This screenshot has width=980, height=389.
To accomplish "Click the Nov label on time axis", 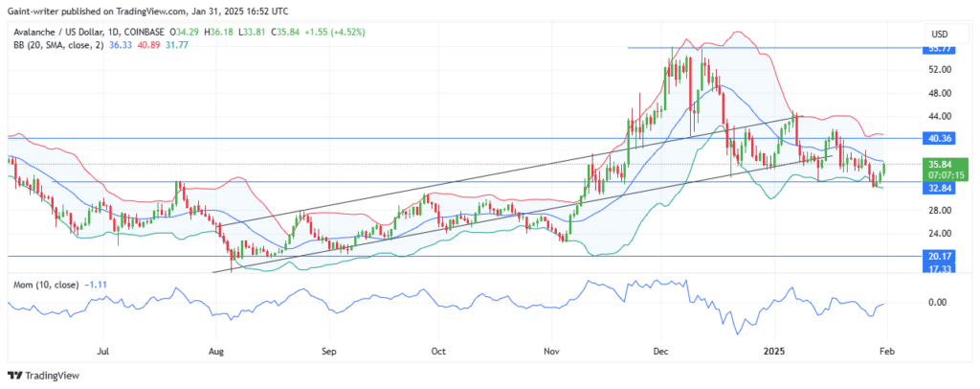I will [x=550, y=352].
